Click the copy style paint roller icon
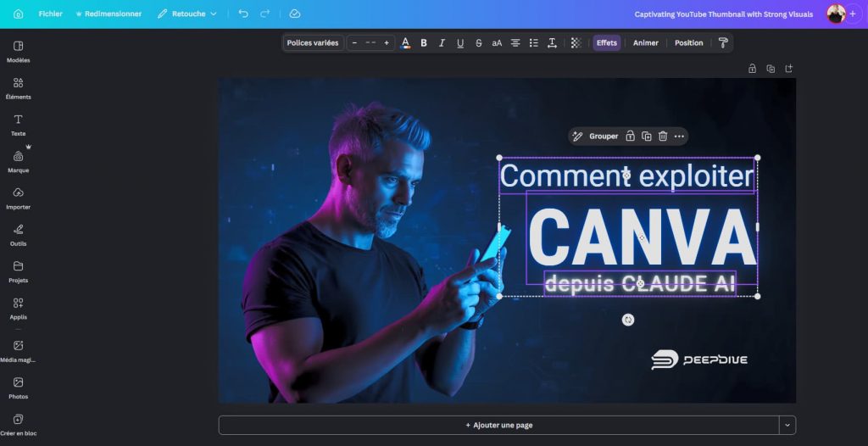 [x=723, y=43]
